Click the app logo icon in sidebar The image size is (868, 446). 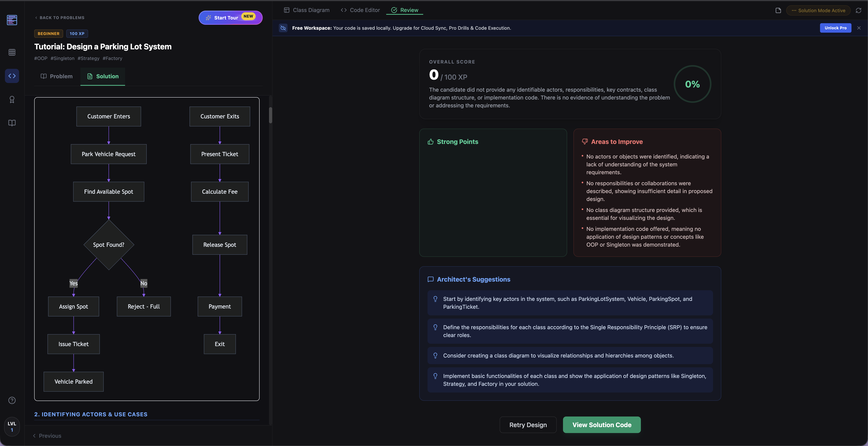(x=12, y=20)
